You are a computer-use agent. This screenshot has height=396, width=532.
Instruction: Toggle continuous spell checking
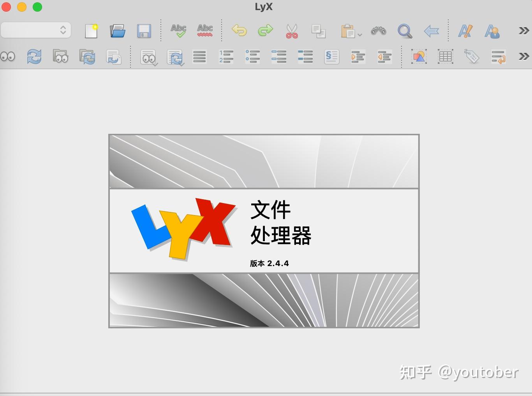205,30
